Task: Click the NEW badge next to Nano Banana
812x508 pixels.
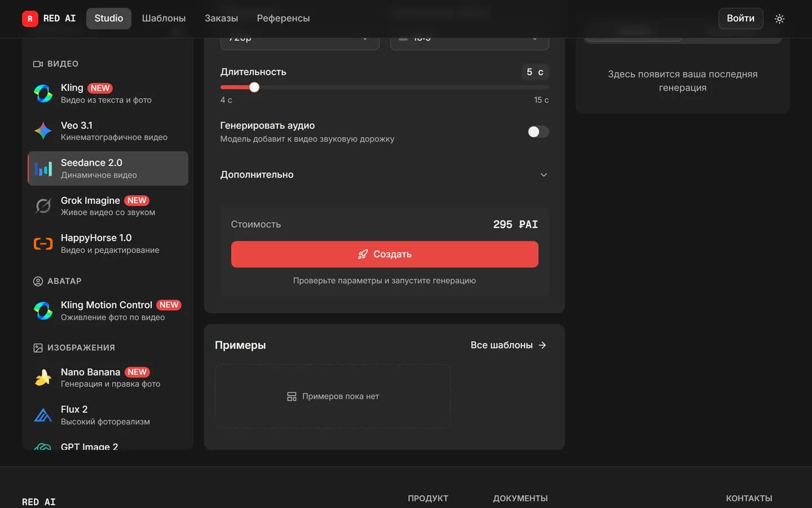Action: 137,372
